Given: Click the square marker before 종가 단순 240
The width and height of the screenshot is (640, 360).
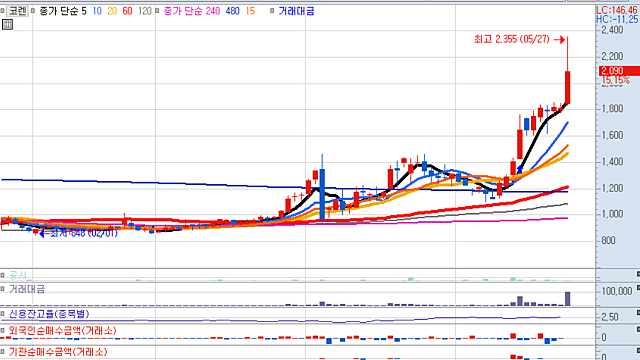Looking at the screenshot, I should pos(157,11).
